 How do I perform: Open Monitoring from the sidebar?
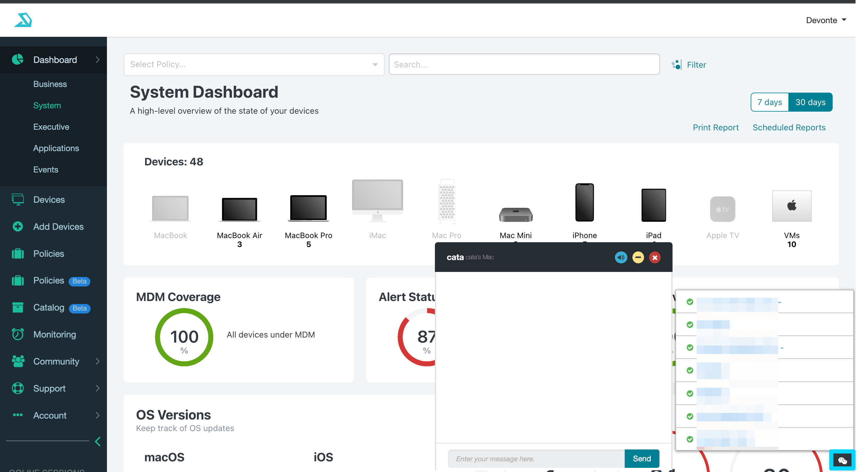(x=55, y=334)
